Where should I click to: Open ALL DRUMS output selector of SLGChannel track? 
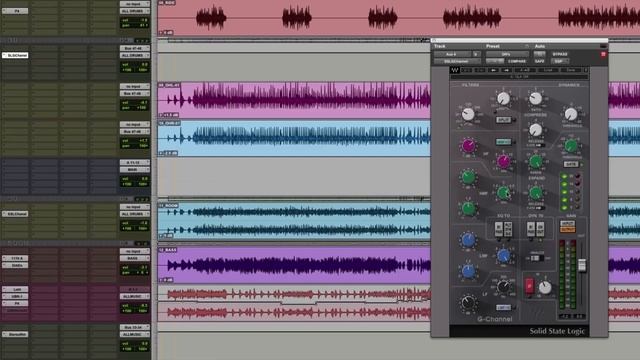pos(134,55)
